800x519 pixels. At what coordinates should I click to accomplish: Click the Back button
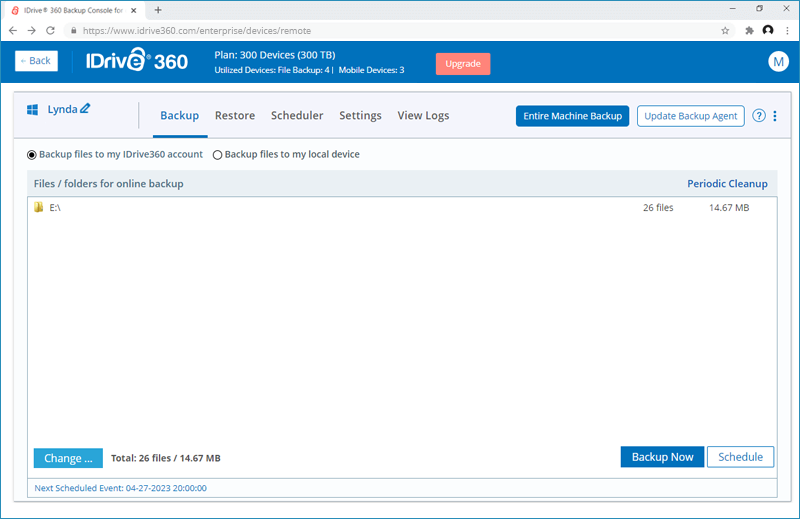coord(36,61)
